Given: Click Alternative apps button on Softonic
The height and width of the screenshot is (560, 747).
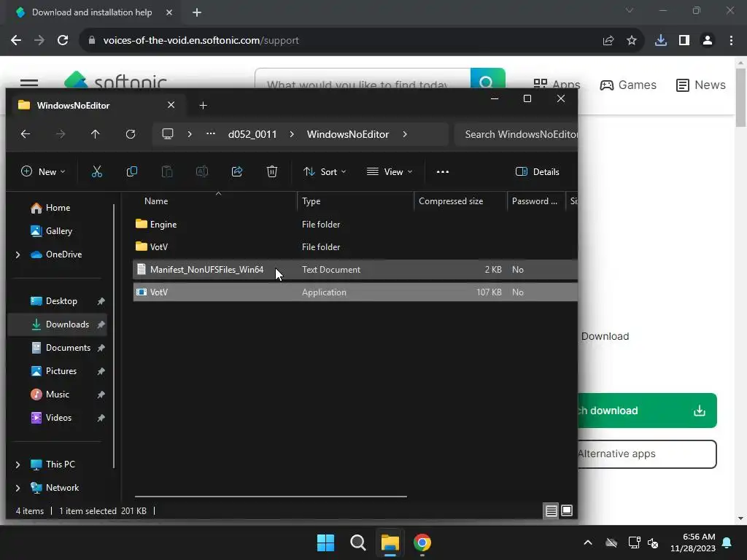Looking at the screenshot, I should click(x=648, y=454).
